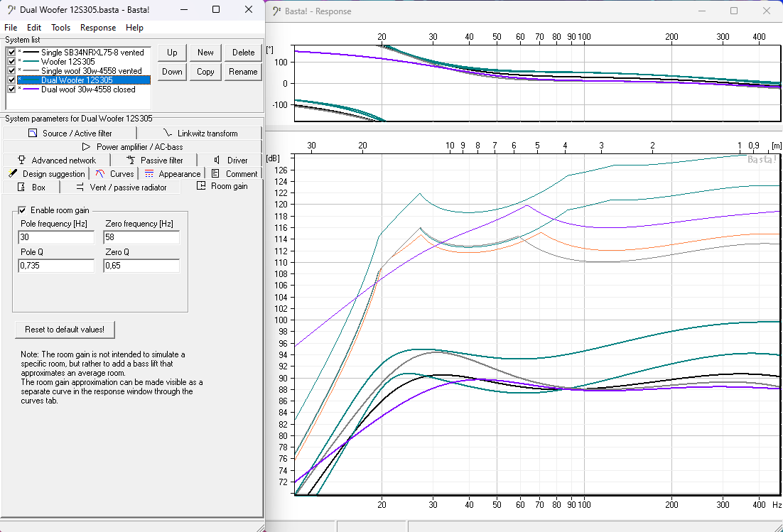
Task: Click the Curves tab icon
Action: click(100, 174)
